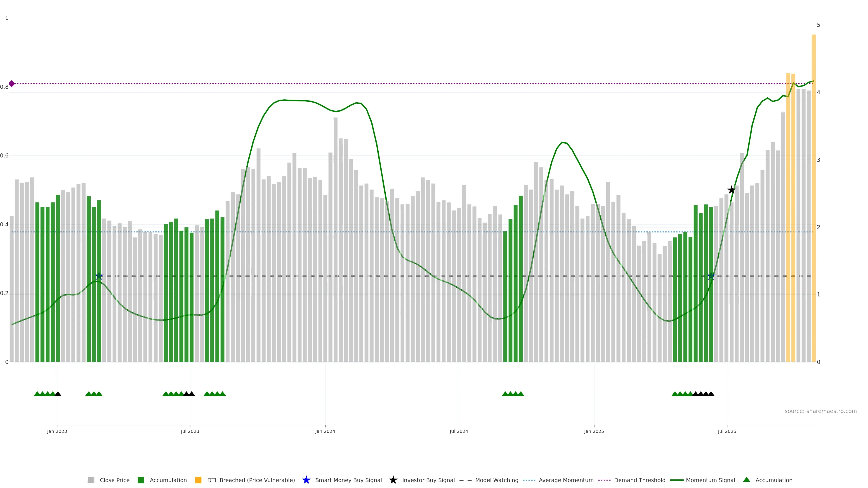Toggle the Average Momentum legend entry

tap(566, 480)
